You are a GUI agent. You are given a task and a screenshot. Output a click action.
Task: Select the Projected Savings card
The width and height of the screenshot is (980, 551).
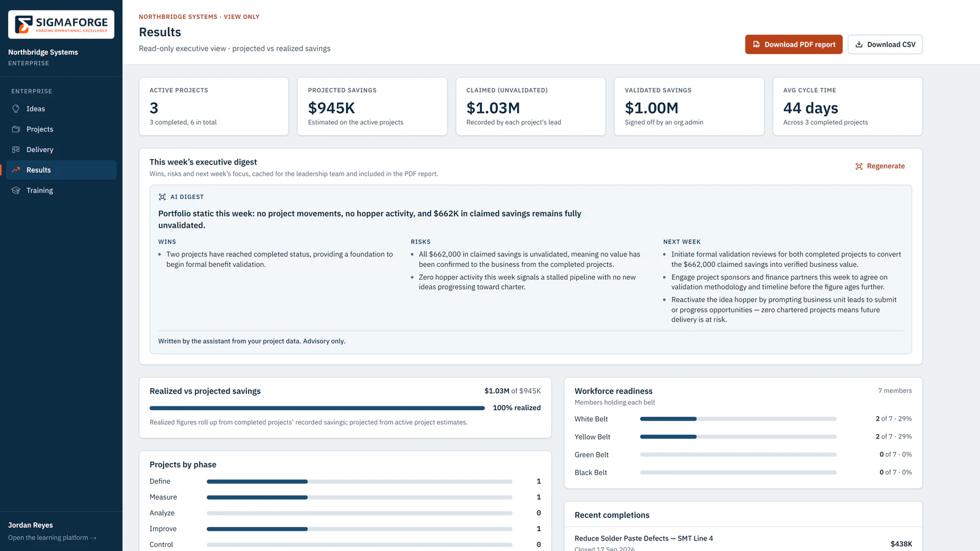pyautogui.click(x=372, y=107)
